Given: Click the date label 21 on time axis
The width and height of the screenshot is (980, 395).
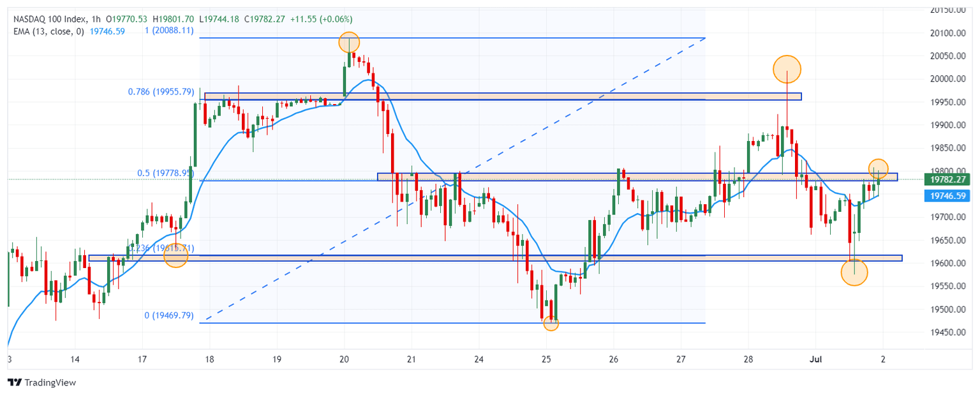Looking at the screenshot, I should (412, 359).
